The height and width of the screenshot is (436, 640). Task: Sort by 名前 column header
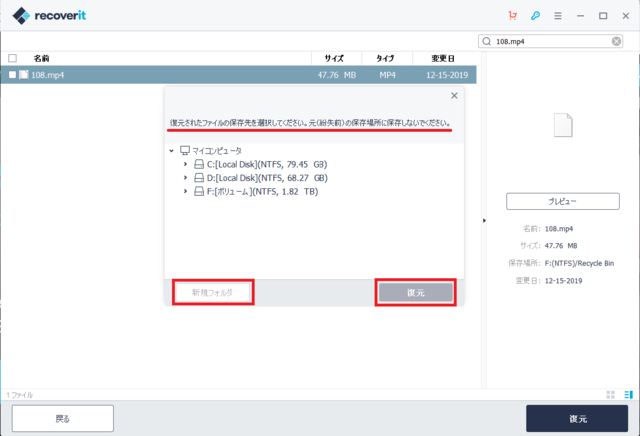click(x=42, y=58)
